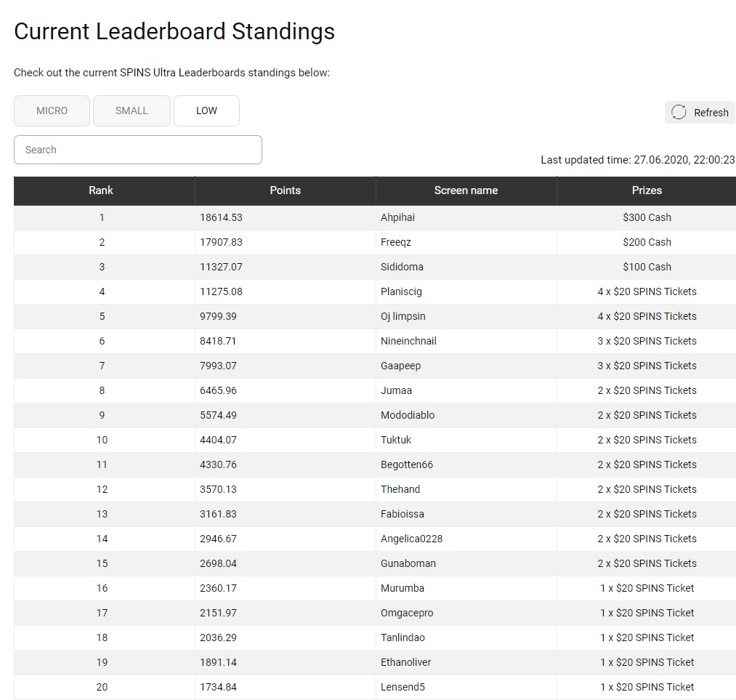Screen dimensions: 736x700
Task: Click the Points column header
Action: pyautogui.click(x=285, y=190)
